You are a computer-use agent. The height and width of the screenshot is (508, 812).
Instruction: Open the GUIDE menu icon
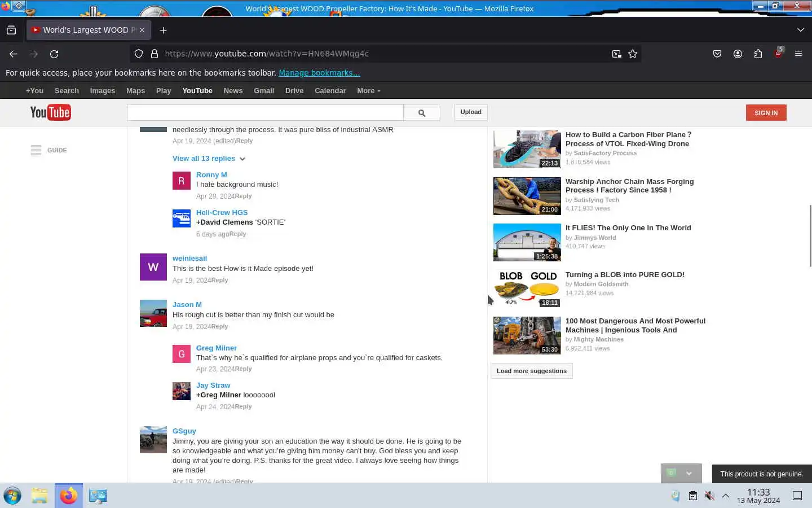tap(36, 150)
